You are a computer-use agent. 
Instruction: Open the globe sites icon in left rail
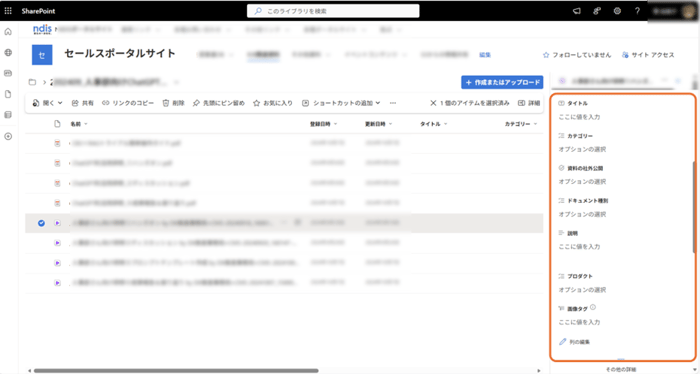coord(8,53)
